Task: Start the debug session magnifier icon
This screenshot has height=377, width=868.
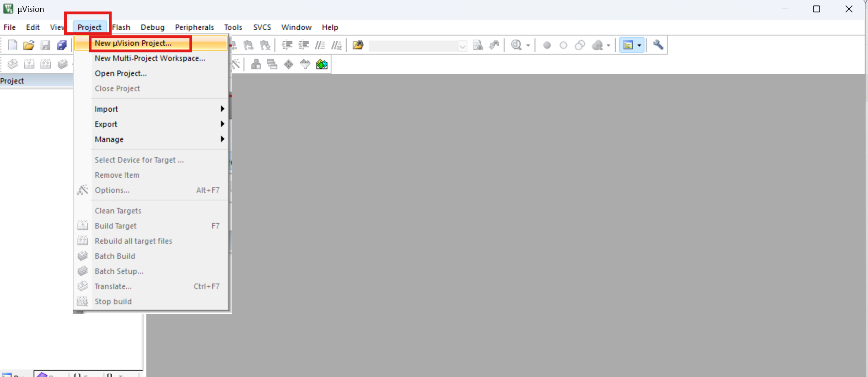Action: 517,45
